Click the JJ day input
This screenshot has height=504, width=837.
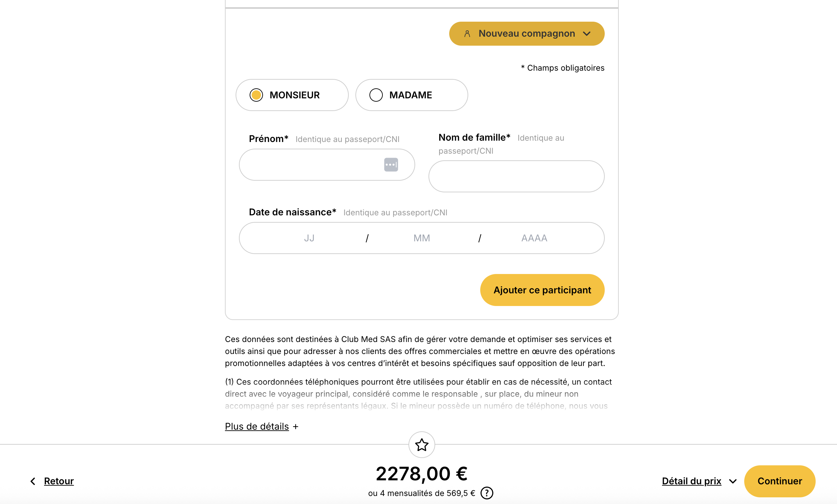[x=309, y=238]
